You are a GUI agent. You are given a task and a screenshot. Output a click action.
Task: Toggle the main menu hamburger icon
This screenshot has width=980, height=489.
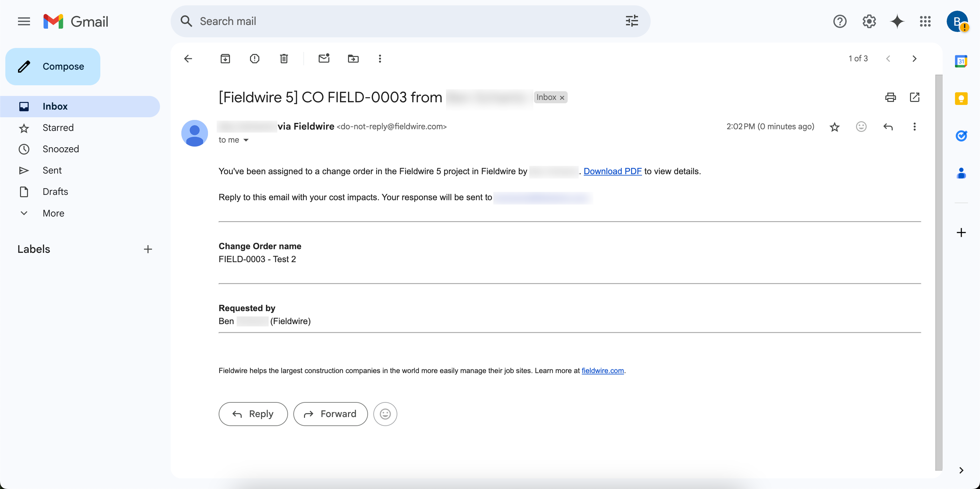[x=24, y=21]
